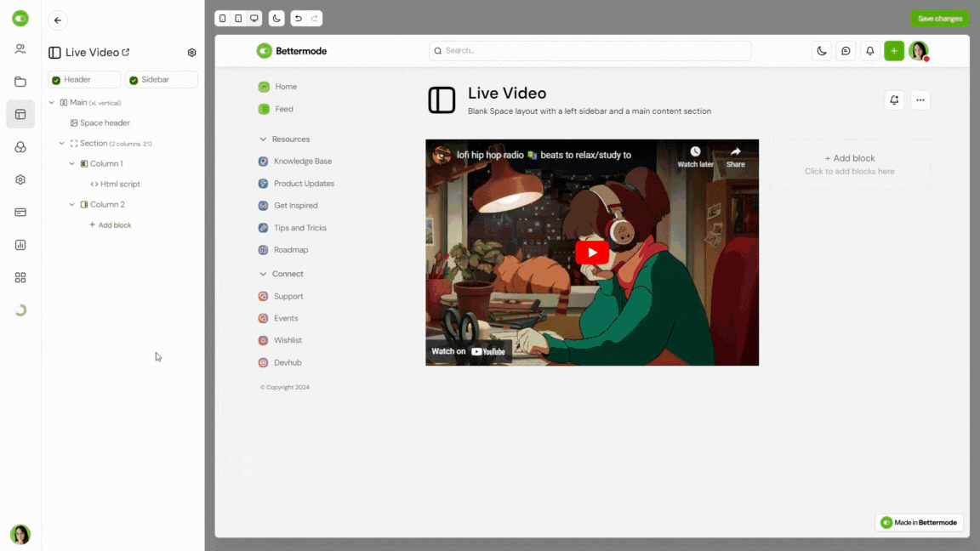Image resolution: width=980 pixels, height=551 pixels.
Task: Open the Analytics chart icon in left rail
Action: 20,245
